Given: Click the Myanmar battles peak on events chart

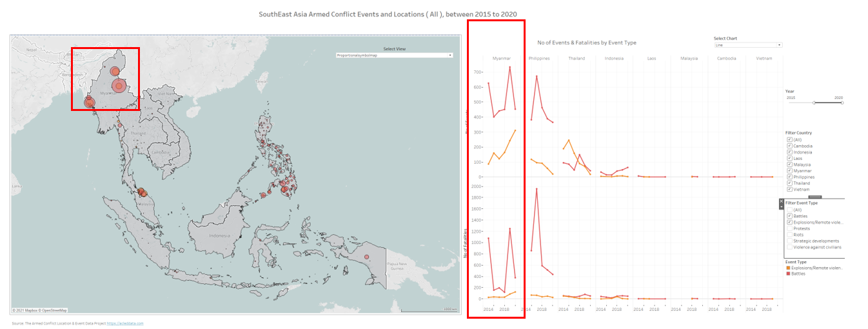Looking at the screenshot, I should [509, 66].
